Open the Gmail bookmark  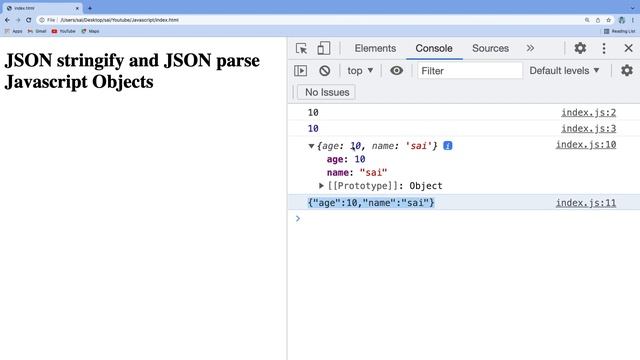[x=37, y=31]
